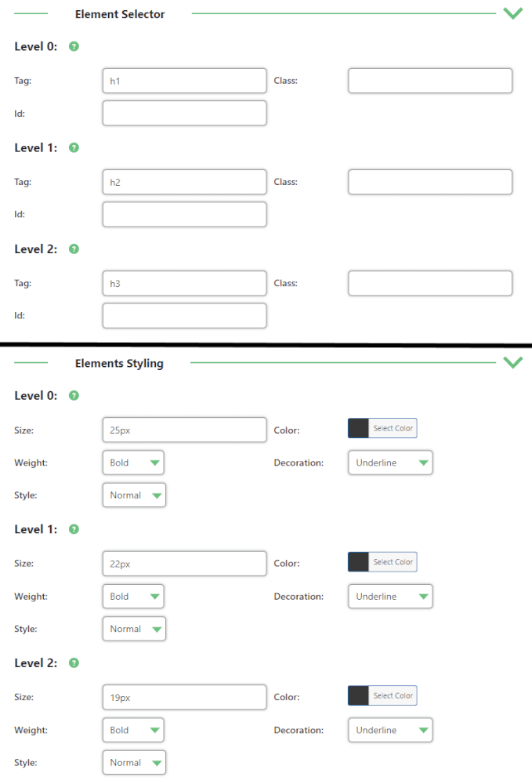Click help icon beside Level 0 in Elements Styling
Viewport: 532px width, 784px height.
[74, 396]
